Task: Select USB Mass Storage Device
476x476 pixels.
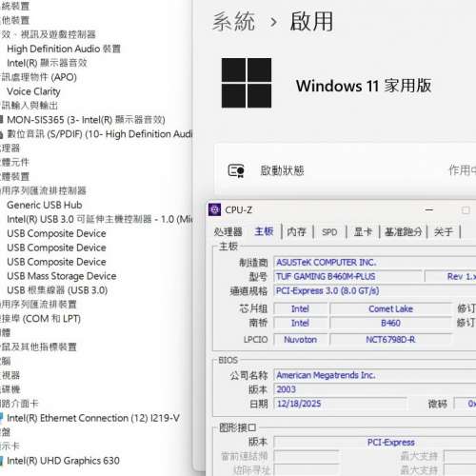Action: tap(62, 276)
